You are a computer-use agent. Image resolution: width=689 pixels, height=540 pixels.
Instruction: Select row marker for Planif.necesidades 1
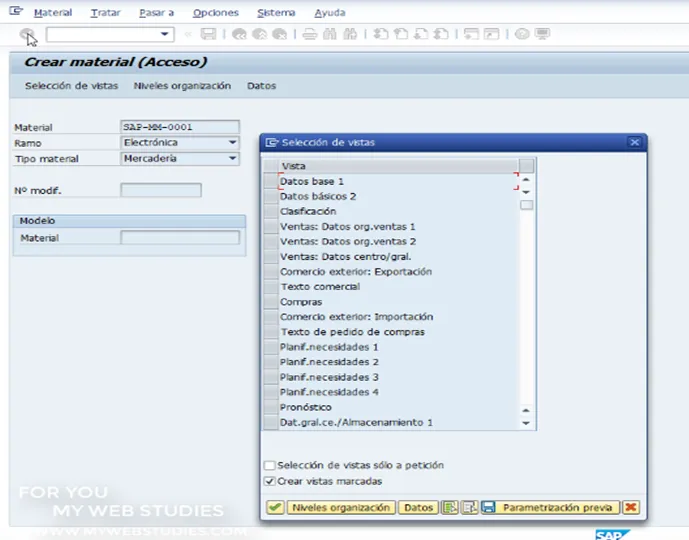(x=271, y=347)
